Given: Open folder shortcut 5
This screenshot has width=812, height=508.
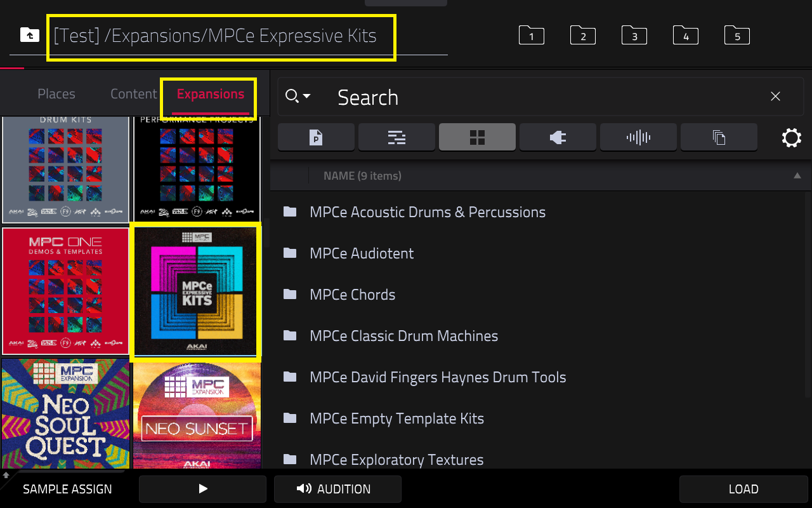Looking at the screenshot, I should coord(737,36).
